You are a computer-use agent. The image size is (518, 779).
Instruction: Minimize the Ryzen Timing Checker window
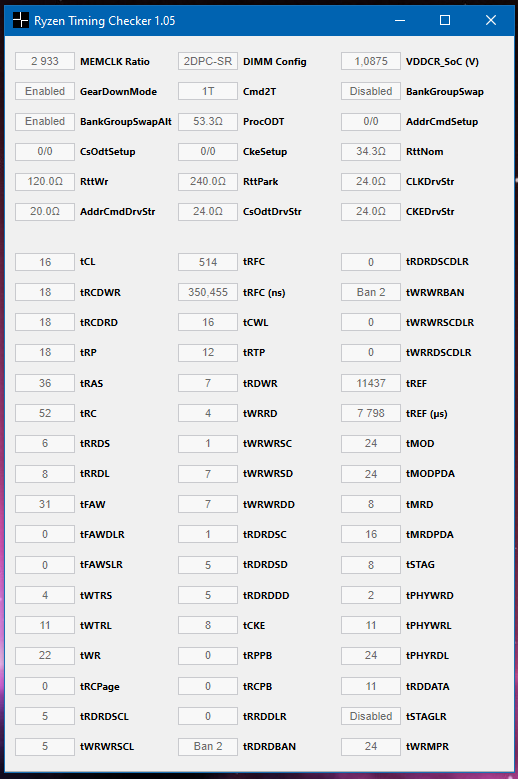[400, 20]
